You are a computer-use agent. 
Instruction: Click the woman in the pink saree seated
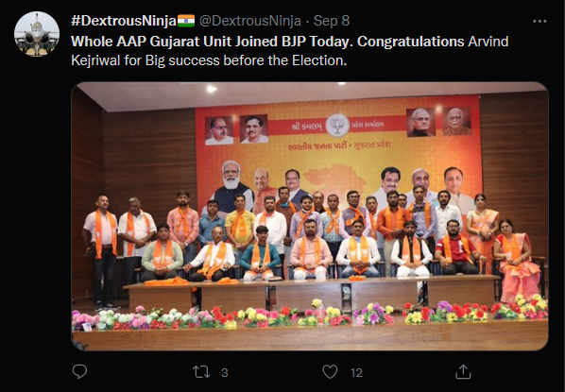pyautogui.click(x=518, y=260)
